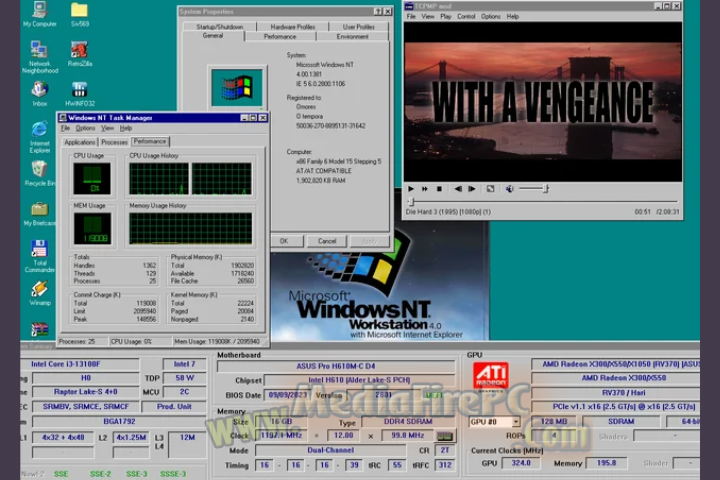This screenshot has width=720, height=480.
Task: Click the MEM Usage gauge in Task Manager
Action: [92, 229]
